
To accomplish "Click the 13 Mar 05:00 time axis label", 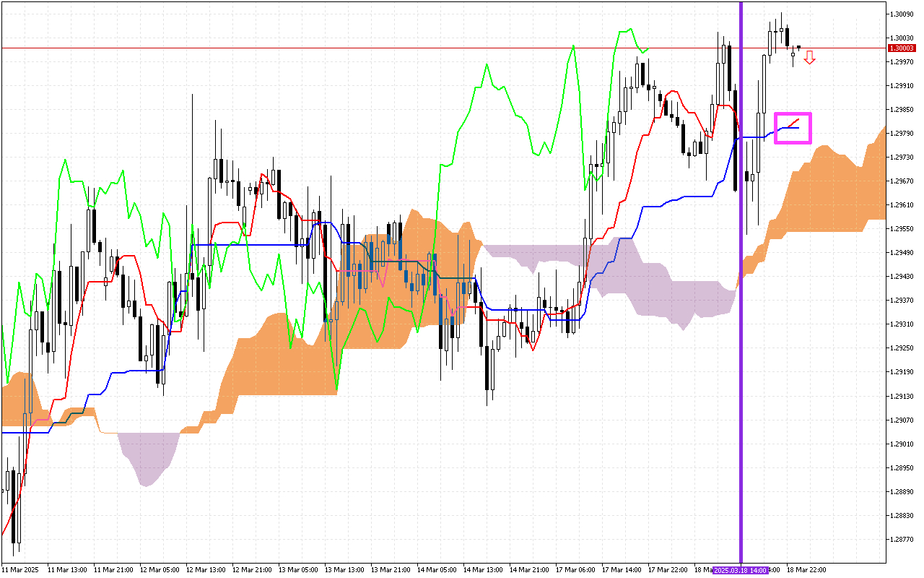I will 298,570.
